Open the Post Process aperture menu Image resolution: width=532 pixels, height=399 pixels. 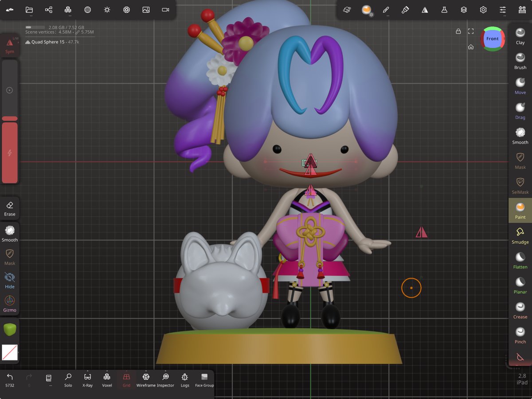[126, 10]
